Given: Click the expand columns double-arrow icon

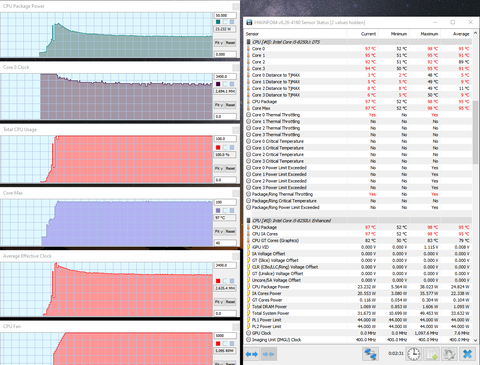Looking at the screenshot, I should tap(252, 354).
